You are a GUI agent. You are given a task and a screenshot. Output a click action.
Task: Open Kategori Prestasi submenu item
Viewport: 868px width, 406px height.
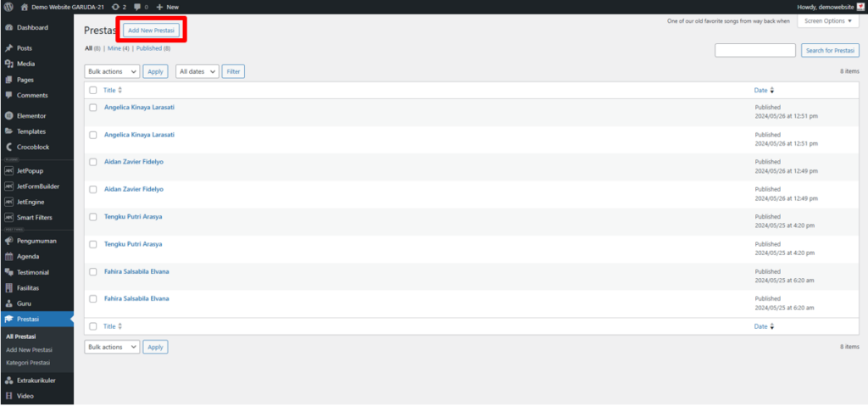[x=28, y=363]
